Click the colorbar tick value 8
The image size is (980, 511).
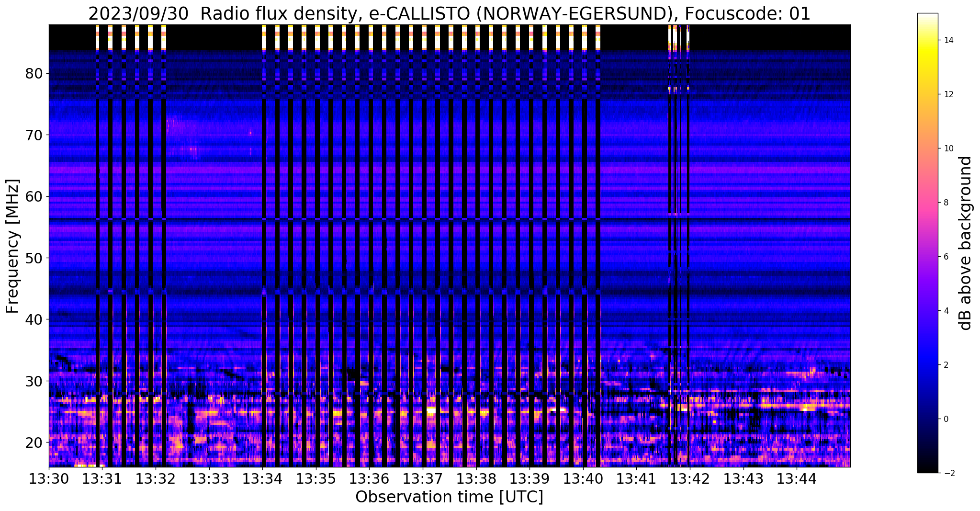coord(946,203)
